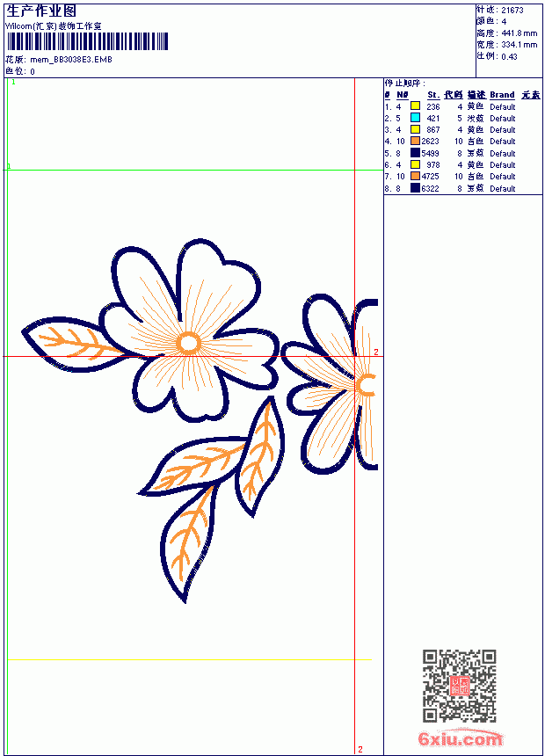The width and height of the screenshot is (545, 756).
Task: Click the file name mem_BB3038E3.EMB
Action: tap(71, 59)
